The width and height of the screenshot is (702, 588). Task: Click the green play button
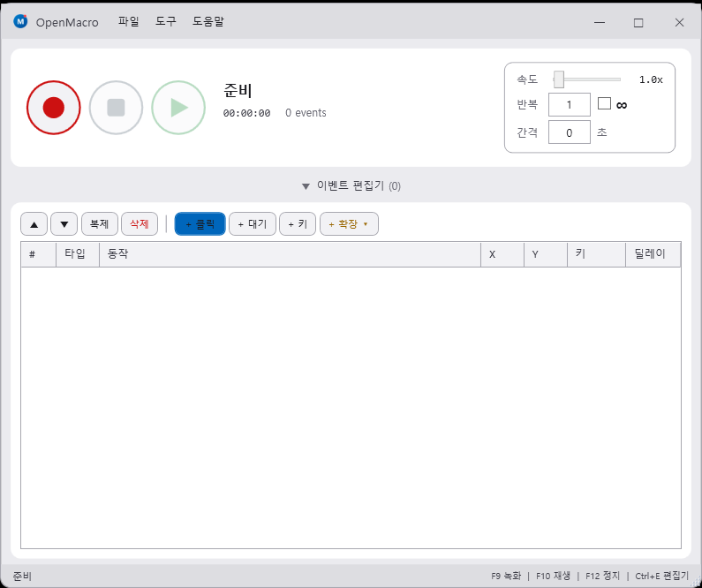[178, 108]
